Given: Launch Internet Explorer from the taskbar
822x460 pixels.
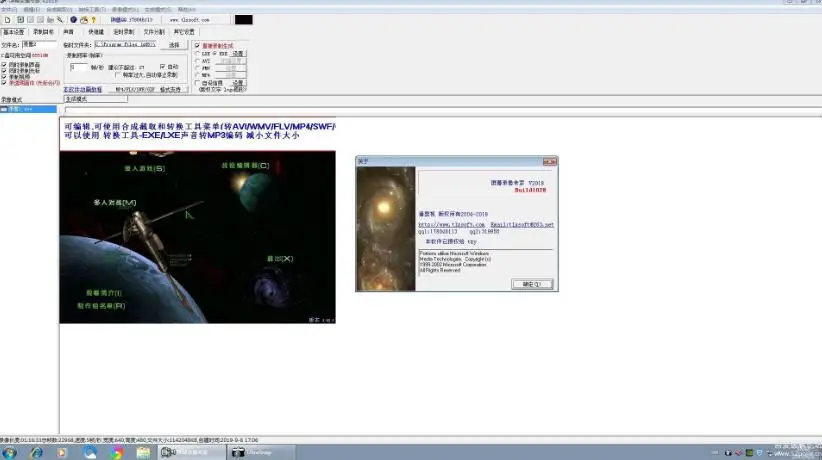Looking at the screenshot, I should (36, 452).
